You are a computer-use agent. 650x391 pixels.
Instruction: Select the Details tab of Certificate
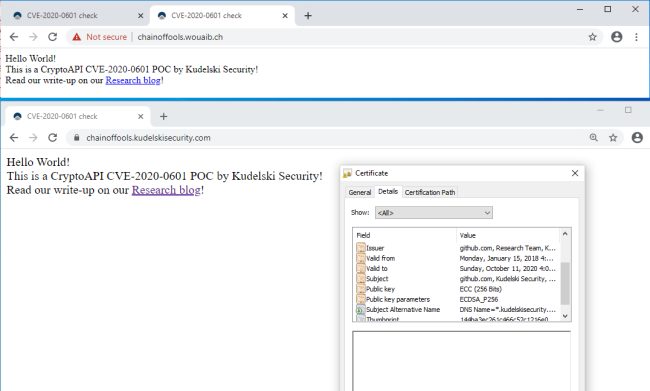point(388,192)
